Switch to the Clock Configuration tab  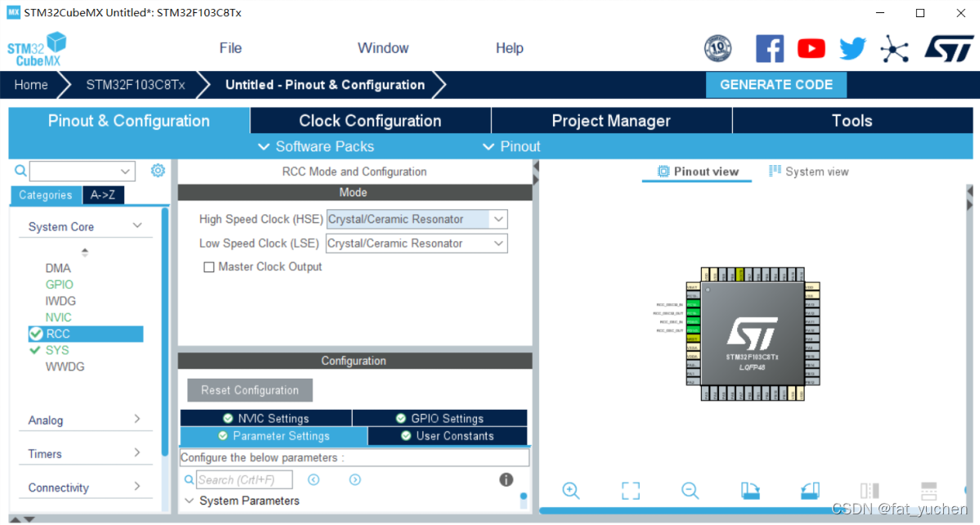pos(370,121)
